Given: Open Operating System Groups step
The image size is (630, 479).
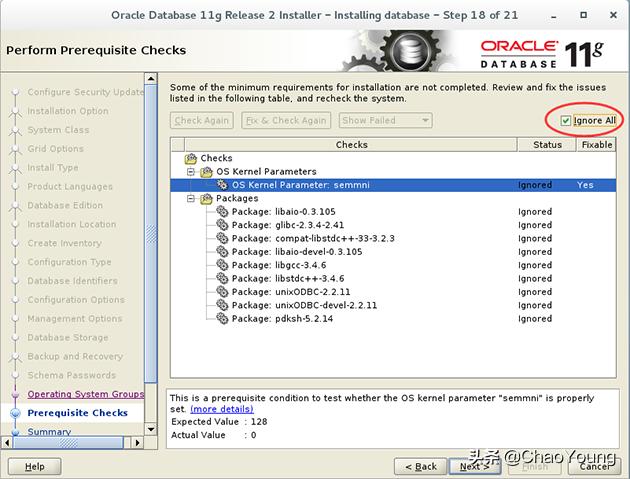Looking at the screenshot, I should [x=86, y=394].
